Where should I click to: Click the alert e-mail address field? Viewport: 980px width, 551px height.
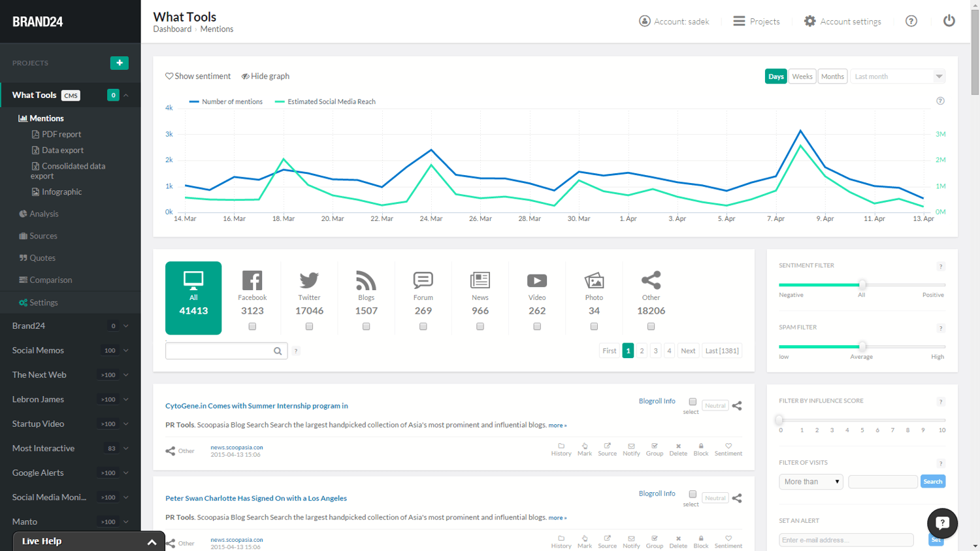click(x=846, y=540)
